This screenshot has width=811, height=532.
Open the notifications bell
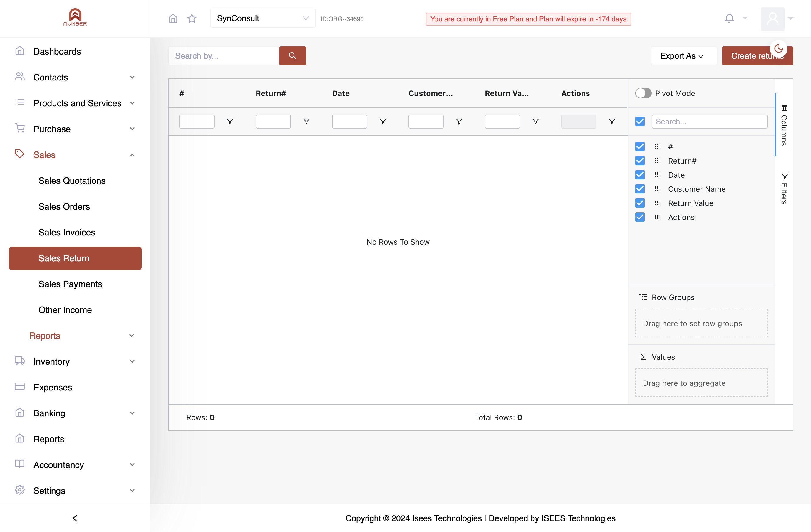pyautogui.click(x=729, y=18)
